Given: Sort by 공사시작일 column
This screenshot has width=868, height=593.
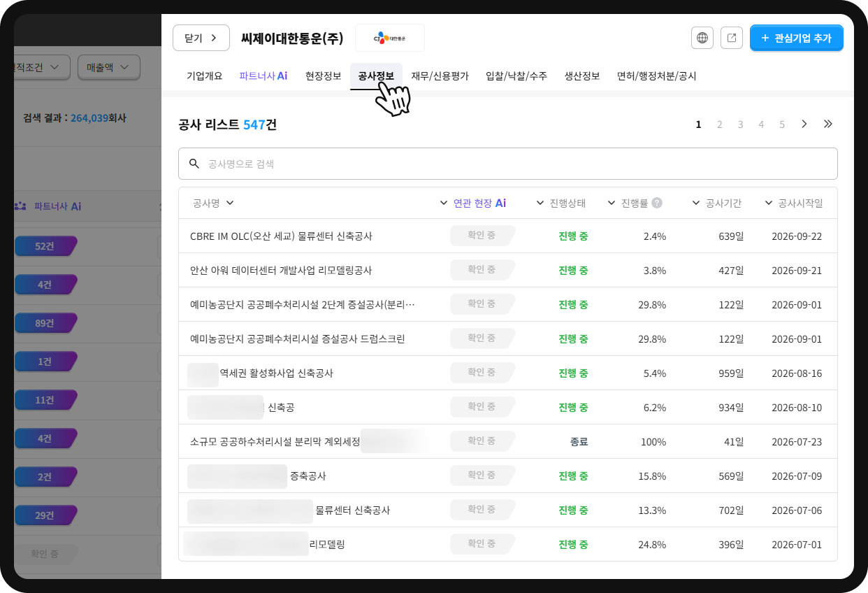Looking at the screenshot, I should click(x=794, y=203).
